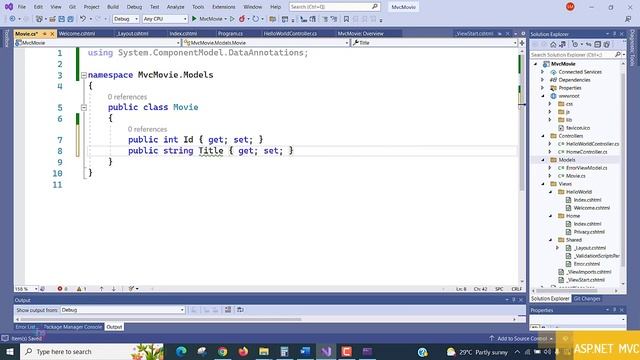640x360 pixels.
Task: Open the Package Manager Console tab
Action: pos(73,327)
